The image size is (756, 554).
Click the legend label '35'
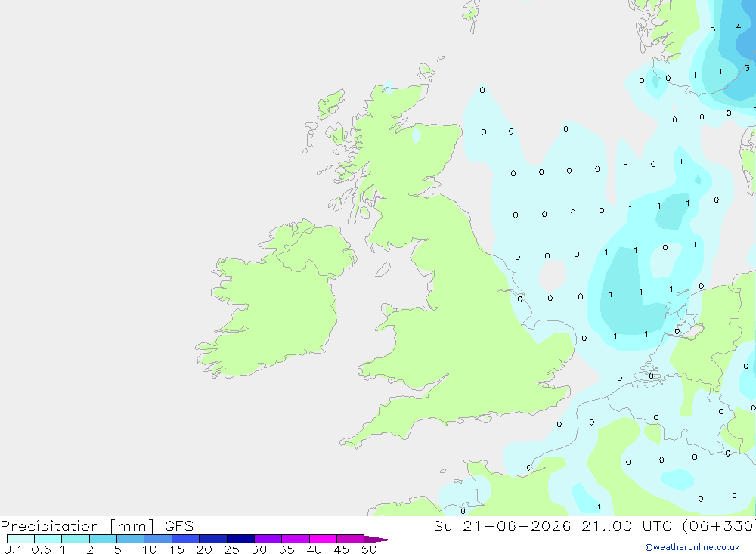pos(287,549)
